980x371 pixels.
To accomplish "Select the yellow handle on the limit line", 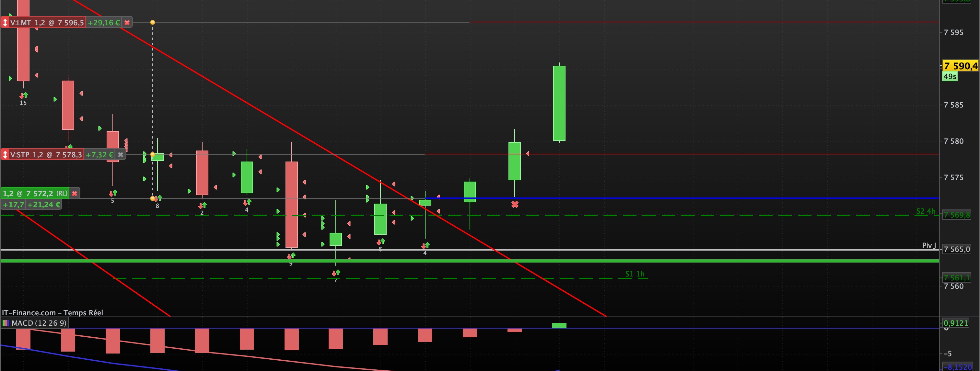I will (x=153, y=22).
